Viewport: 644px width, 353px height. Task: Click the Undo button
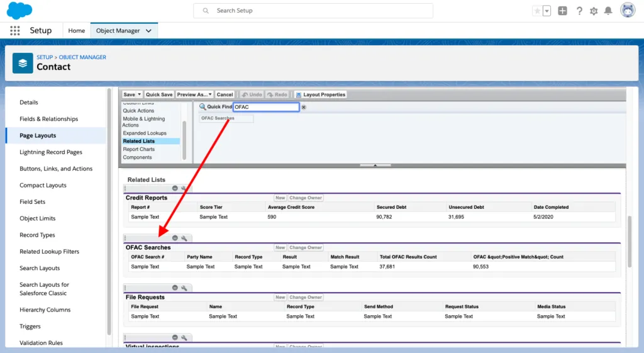tap(252, 94)
